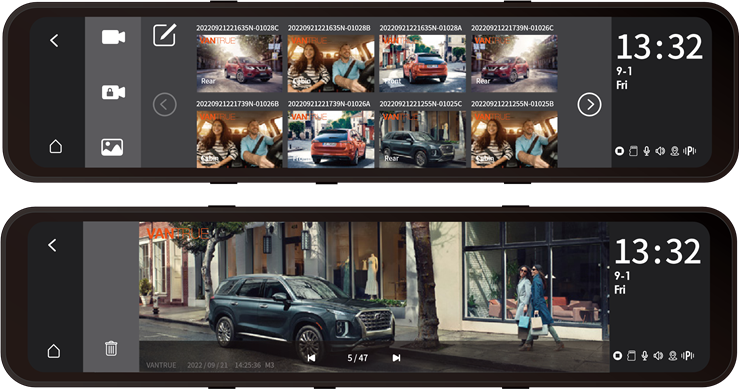Screen dimensions: 739x389
Task: Tap the Fri weekday on the photo playback screen
Action: click(620, 290)
